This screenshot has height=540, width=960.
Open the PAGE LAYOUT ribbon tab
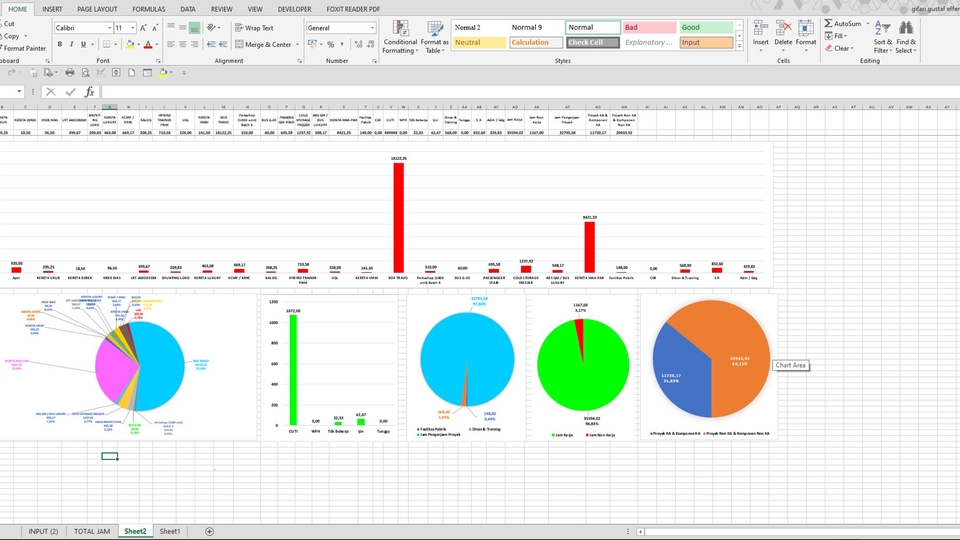pos(97,9)
